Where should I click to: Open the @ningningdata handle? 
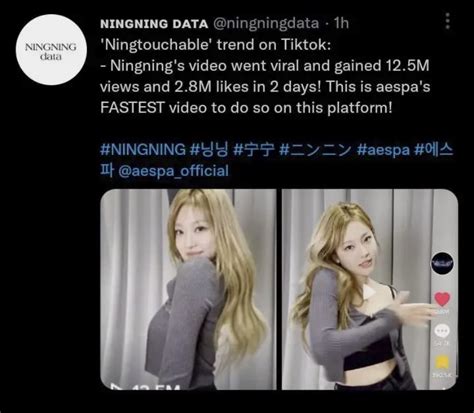(266, 24)
